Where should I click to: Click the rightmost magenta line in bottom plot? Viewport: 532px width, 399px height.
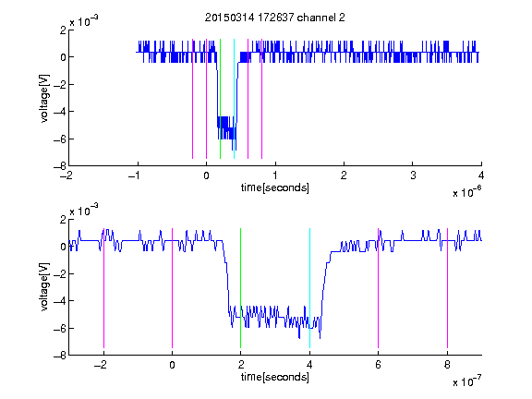point(447,288)
